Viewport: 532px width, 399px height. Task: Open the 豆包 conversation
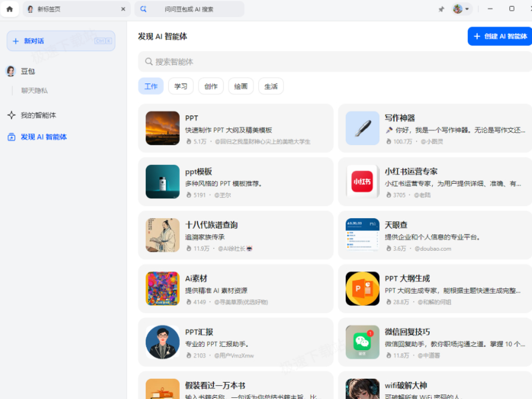28,71
